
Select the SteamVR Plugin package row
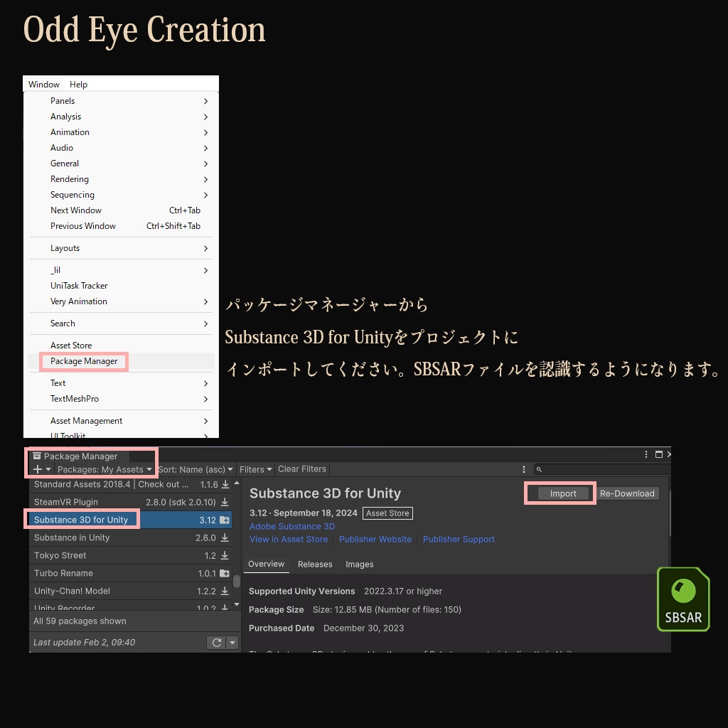(131, 502)
